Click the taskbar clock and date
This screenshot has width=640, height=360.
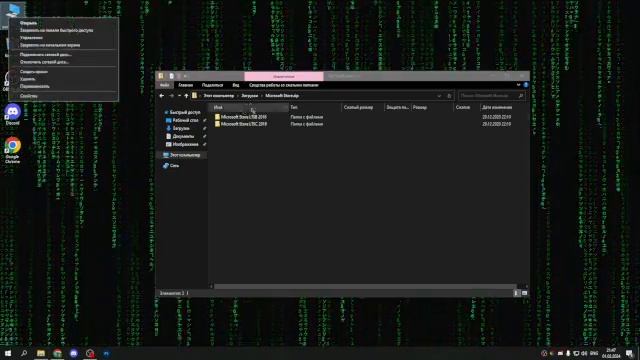pos(611,353)
